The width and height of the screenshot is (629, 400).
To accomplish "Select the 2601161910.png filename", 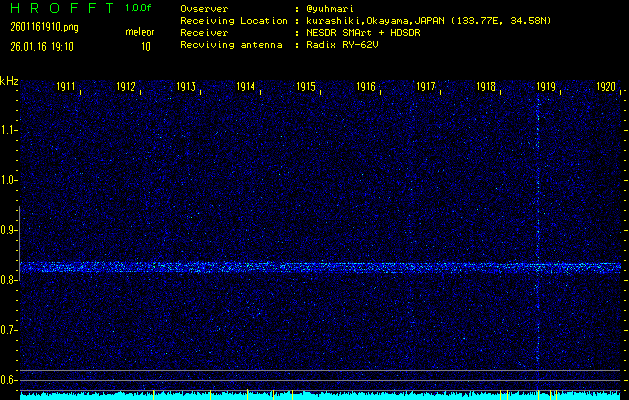I will (x=43, y=27).
